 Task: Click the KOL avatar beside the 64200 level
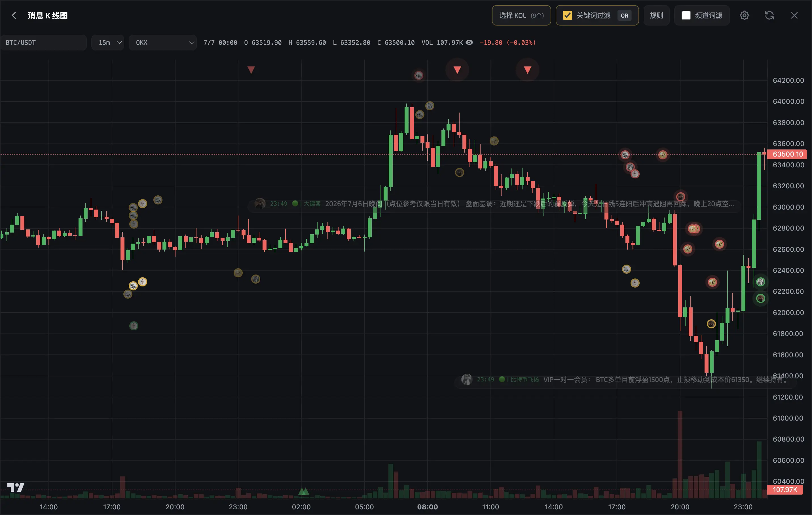coord(418,75)
